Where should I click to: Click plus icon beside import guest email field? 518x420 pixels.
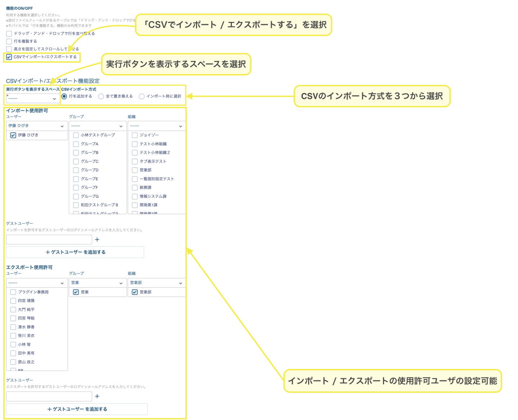click(x=97, y=239)
